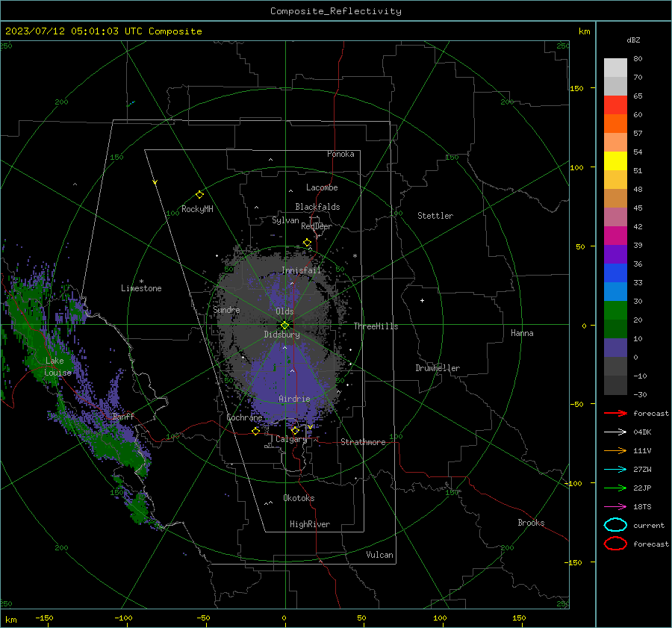This screenshot has width=672, height=628.
Task: Click the Okotoks city label
Action: pos(299,498)
